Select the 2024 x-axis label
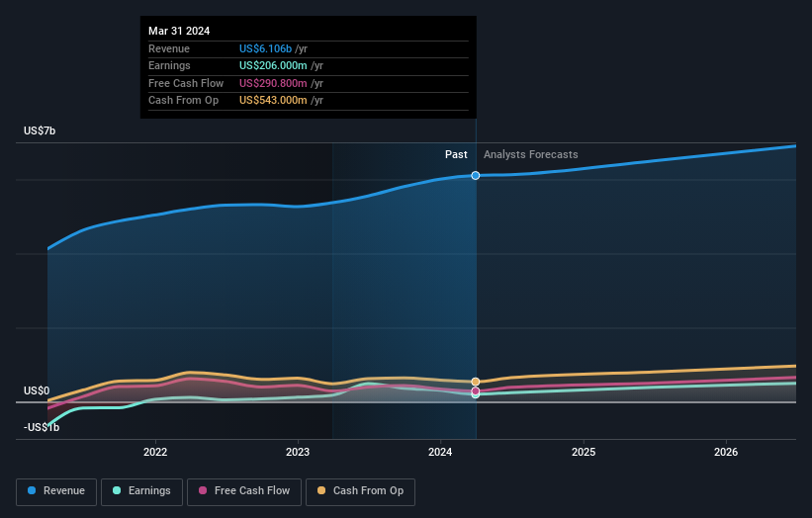812x518 pixels. pyautogui.click(x=440, y=452)
